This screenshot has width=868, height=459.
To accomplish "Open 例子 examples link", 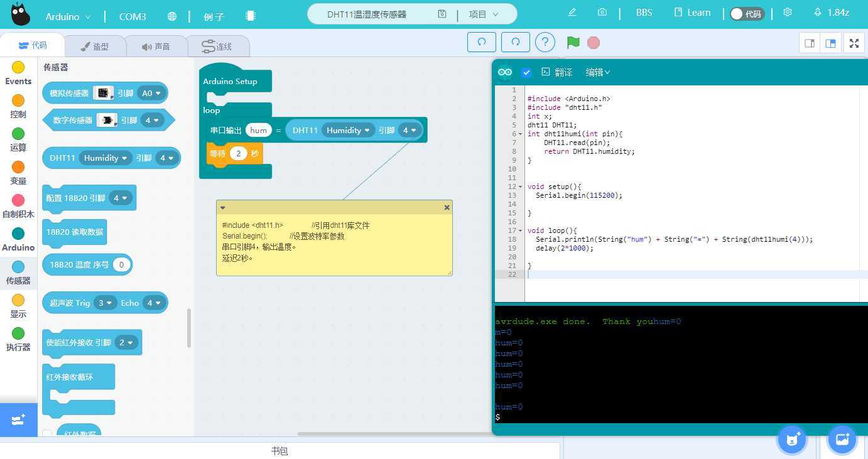I will (x=214, y=17).
